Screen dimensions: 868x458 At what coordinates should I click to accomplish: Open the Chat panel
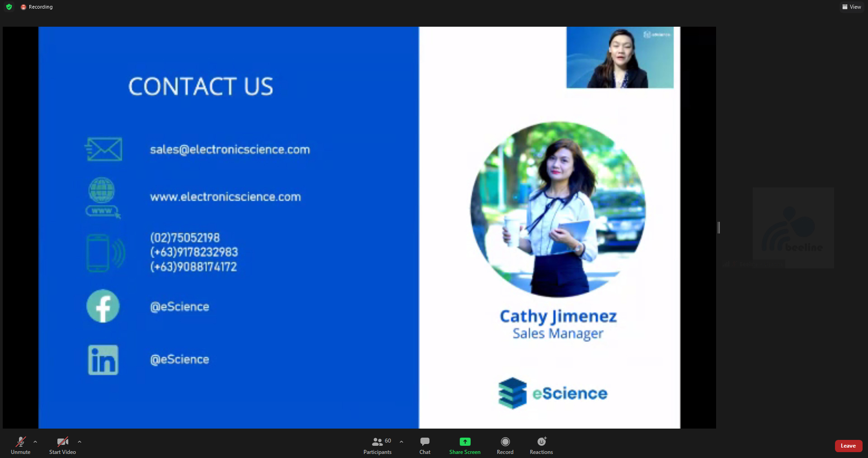pos(425,445)
